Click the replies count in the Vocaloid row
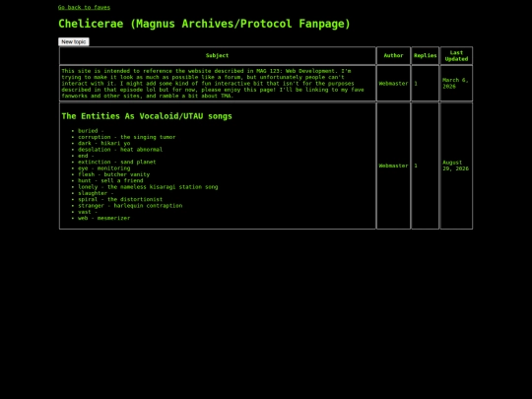Viewport: 532px width, 399px height. click(416, 166)
